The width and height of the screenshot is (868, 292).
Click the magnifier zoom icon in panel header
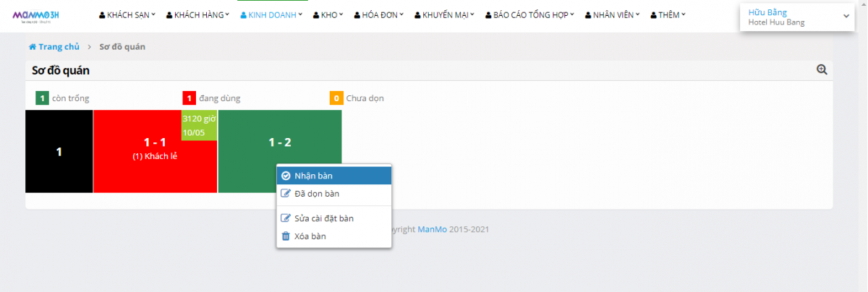pyautogui.click(x=822, y=69)
